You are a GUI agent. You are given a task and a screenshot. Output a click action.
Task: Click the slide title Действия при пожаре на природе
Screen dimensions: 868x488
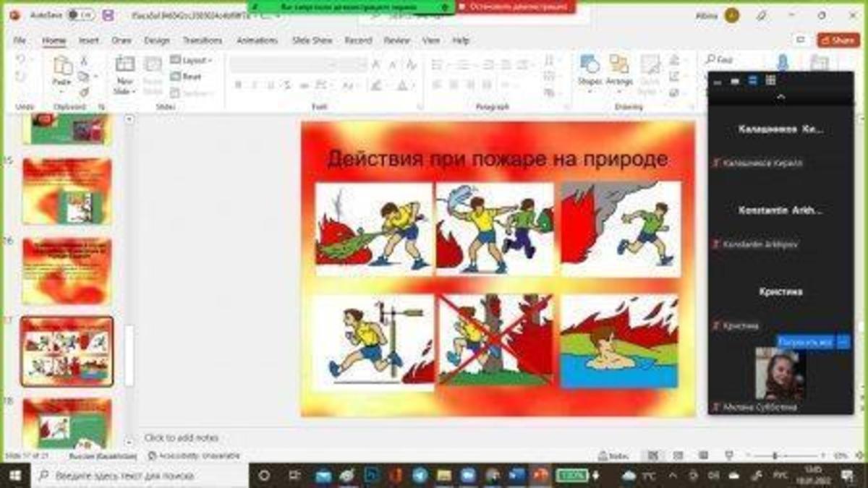[498, 158]
